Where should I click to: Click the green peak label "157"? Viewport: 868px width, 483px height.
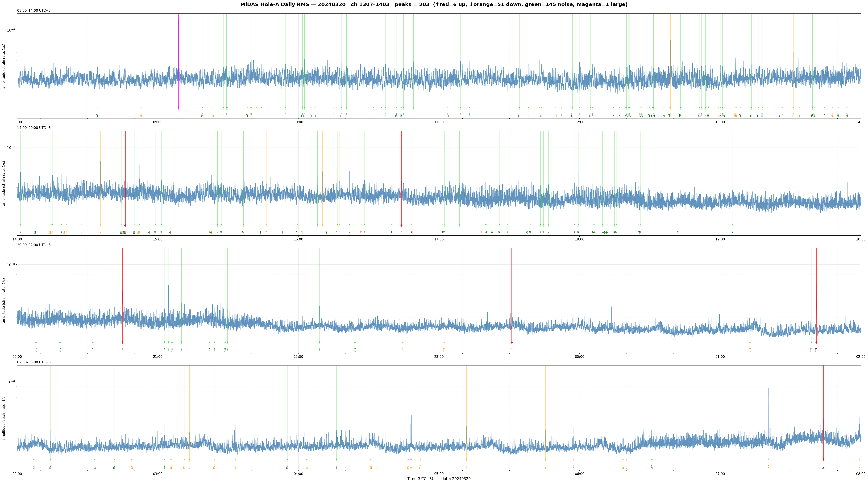click(x=93, y=350)
